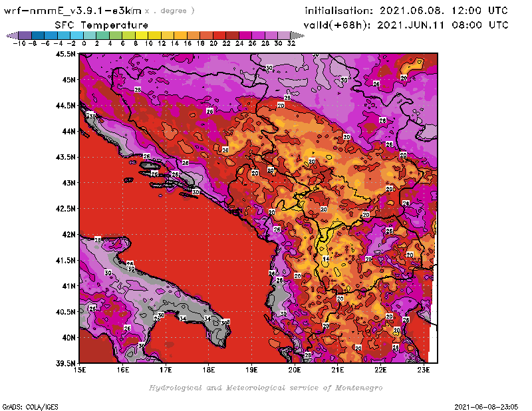Click the '42.5N' latitude axis label
Viewport: 532px width, 411px height.
[65, 209]
